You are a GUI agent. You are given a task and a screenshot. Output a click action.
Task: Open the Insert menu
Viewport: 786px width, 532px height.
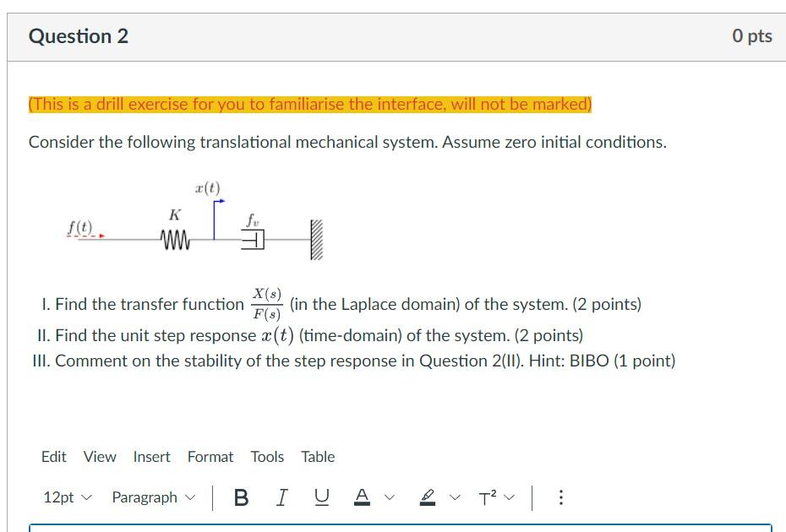coord(151,456)
